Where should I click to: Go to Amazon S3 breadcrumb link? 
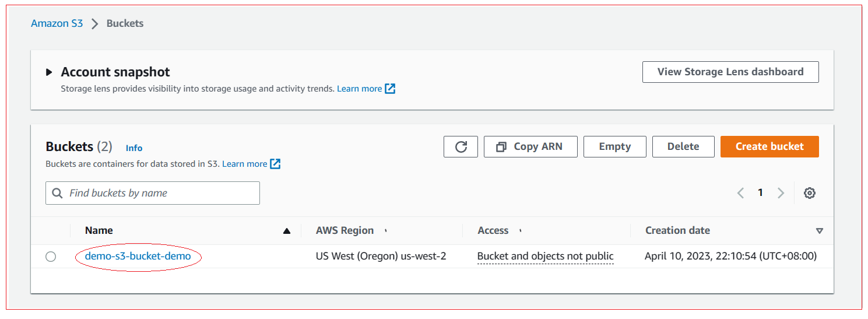coord(57,23)
